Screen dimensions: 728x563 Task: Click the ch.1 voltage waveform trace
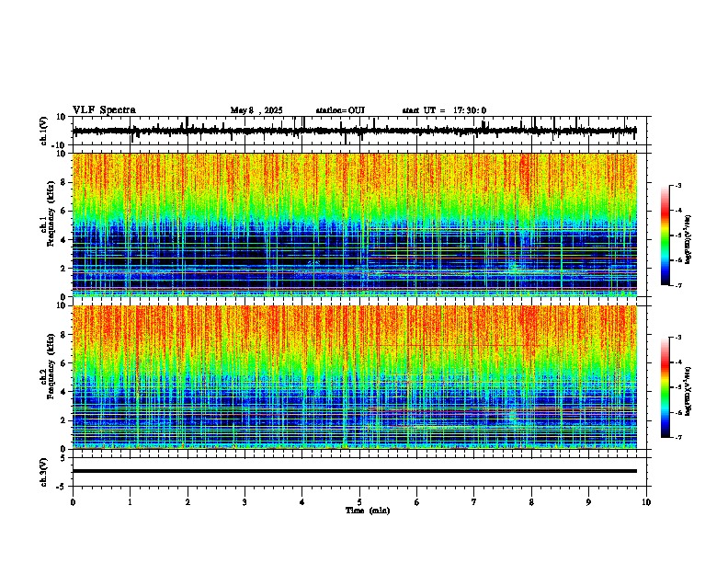point(354,131)
